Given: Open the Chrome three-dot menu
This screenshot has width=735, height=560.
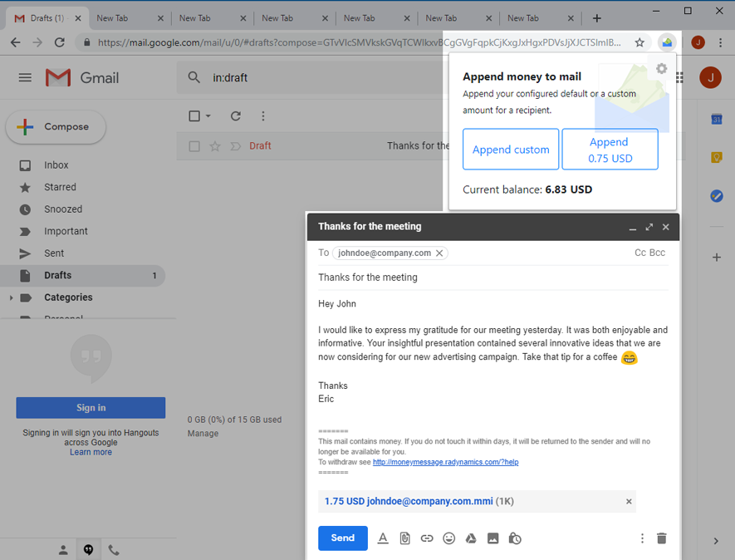Looking at the screenshot, I should click(721, 42).
